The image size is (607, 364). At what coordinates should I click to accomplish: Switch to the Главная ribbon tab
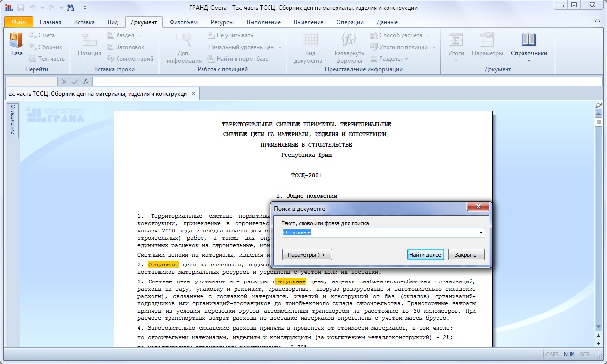[x=51, y=22]
